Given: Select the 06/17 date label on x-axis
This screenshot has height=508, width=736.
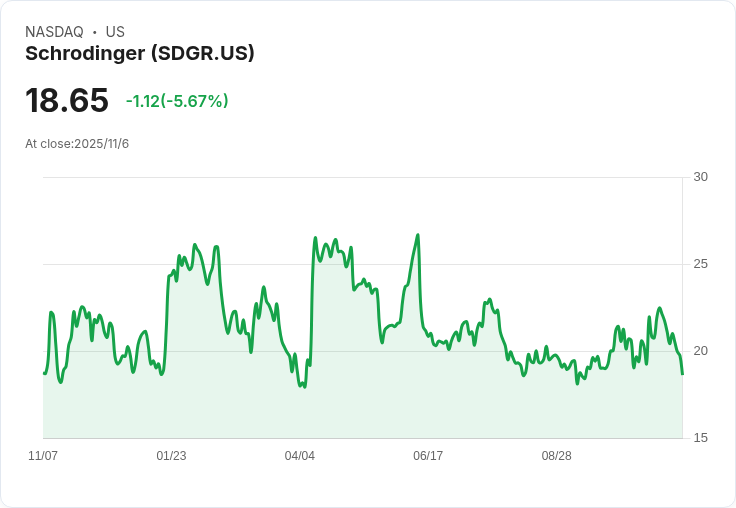Looking at the screenshot, I should tap(428, 455).
